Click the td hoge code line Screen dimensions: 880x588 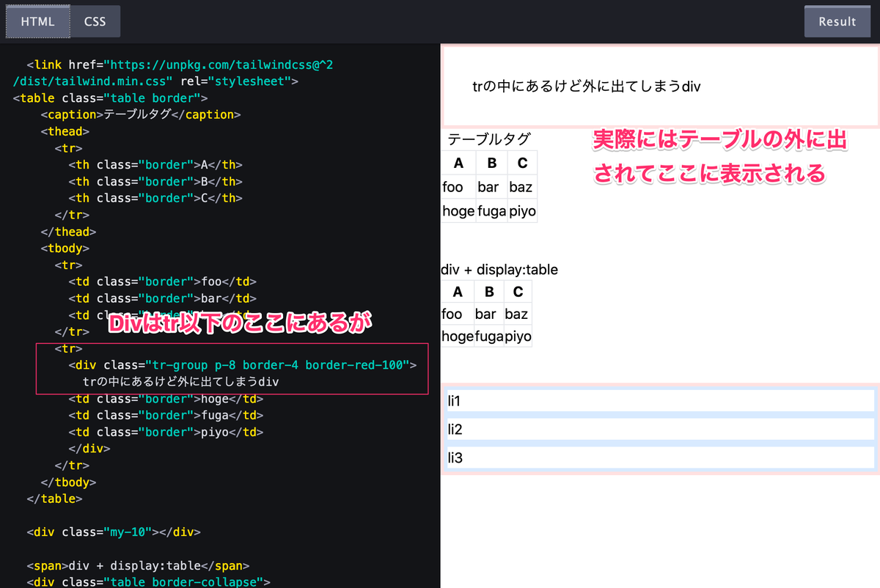tap(166, 399)
